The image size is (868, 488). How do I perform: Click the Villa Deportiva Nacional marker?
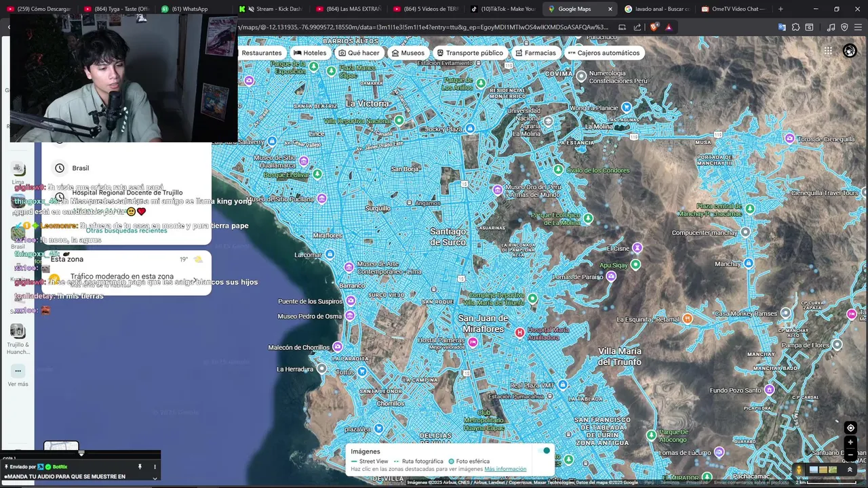[399, 120]
